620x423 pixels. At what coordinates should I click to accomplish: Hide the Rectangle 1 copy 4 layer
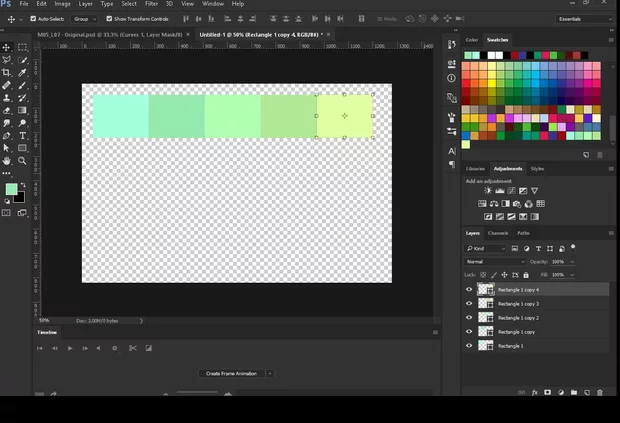(x=469, y=289)
